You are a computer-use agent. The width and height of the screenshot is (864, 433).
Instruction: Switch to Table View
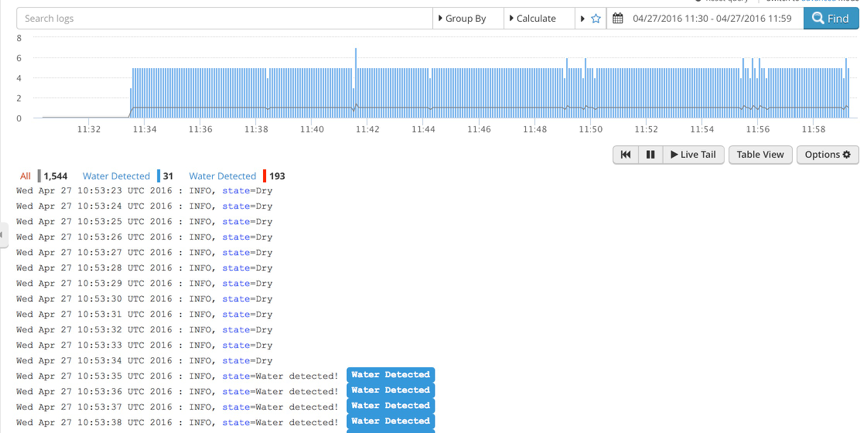(x=760, y=154)
